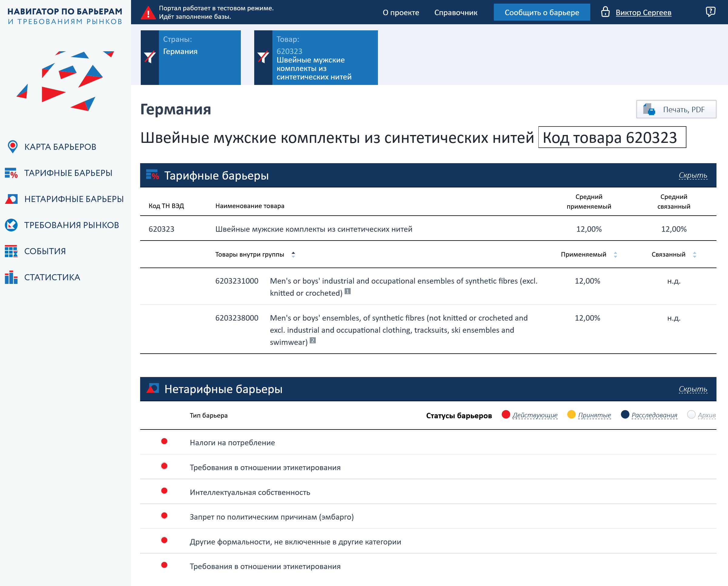Open Налоги на потребление barrier row

[428, 442]
